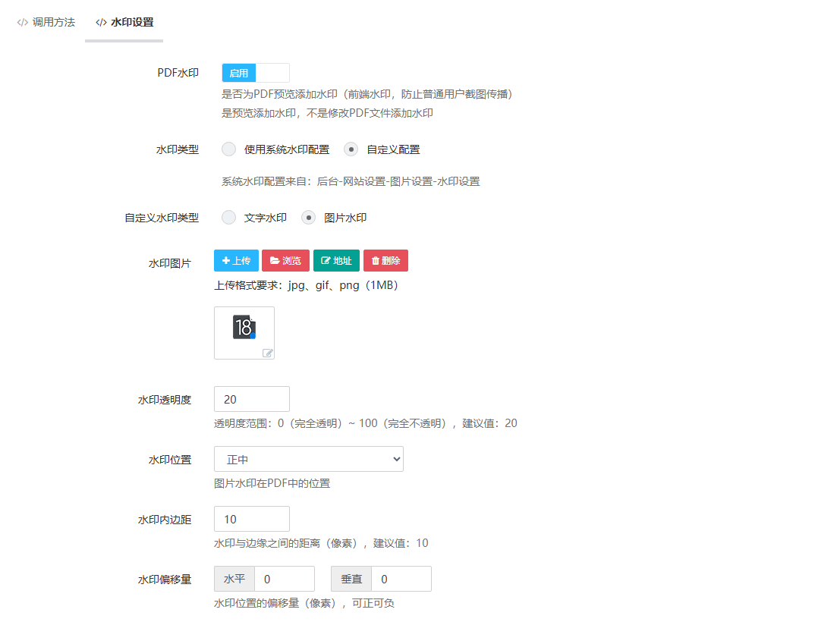The height and width of the screenshot is (644, 818).
Task: Choose 图片水印 radio option
Action: [x=309, y=218]
